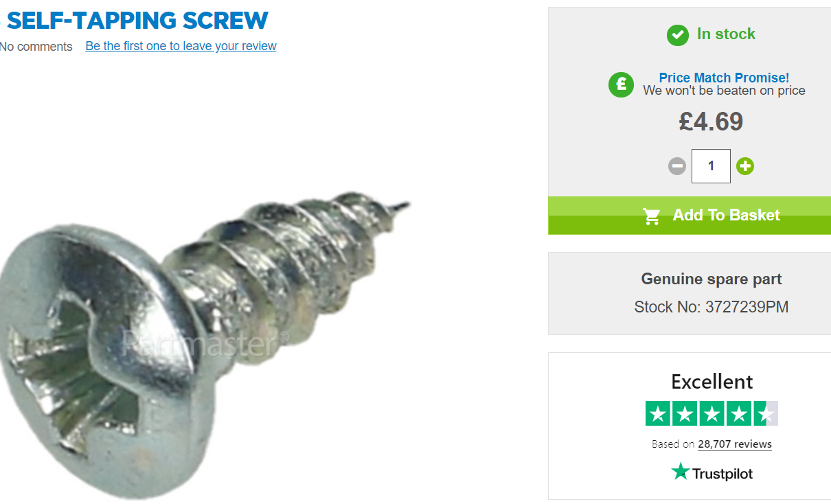
Task: Click the fifth half-filled Trustpilot star
Action: click(766, 413)
